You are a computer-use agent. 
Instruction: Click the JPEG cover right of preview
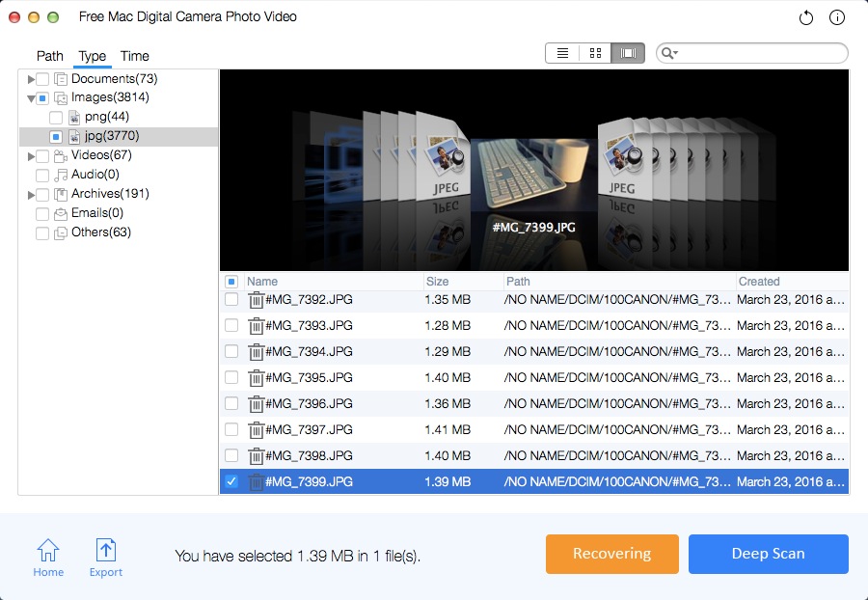[623, 159]
